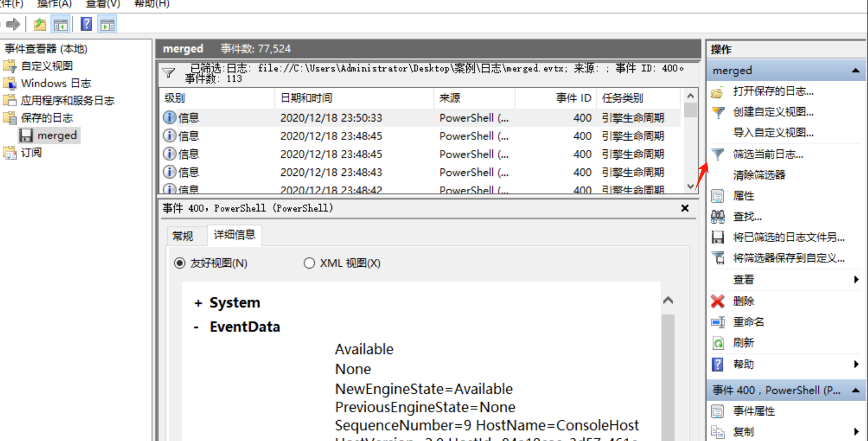
Task: Sort by 日期和时间 column header
Action: pos(354,98)
